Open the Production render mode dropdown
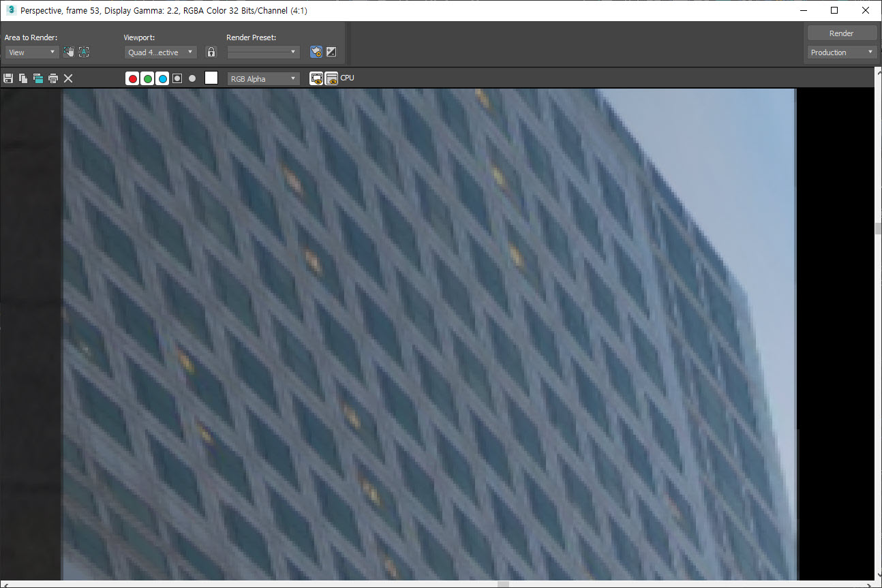 pos(842,52)
